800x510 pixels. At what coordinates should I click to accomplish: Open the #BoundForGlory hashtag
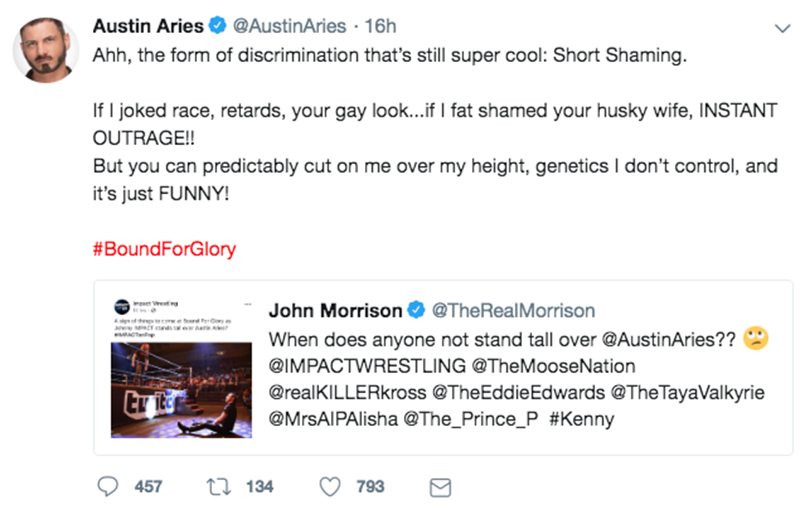[164, 249]
